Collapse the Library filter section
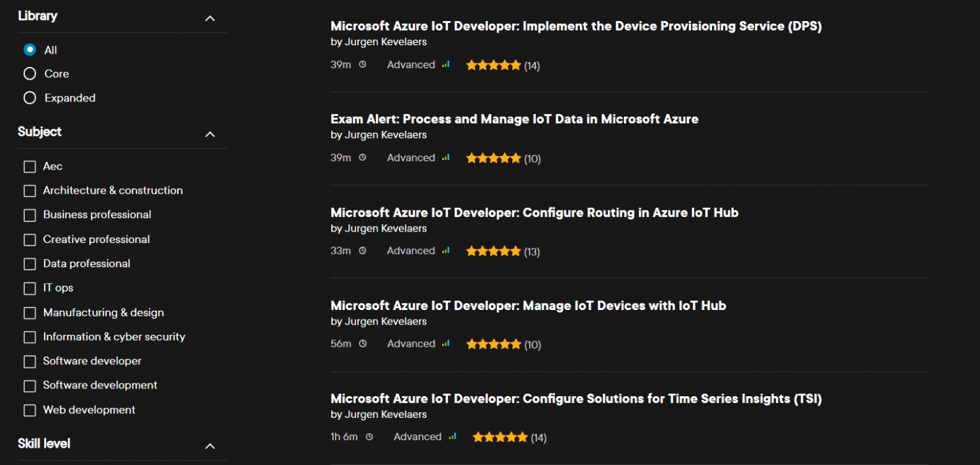Image resolution: width=980 pixels, height=465 pixels. (210, 18)
